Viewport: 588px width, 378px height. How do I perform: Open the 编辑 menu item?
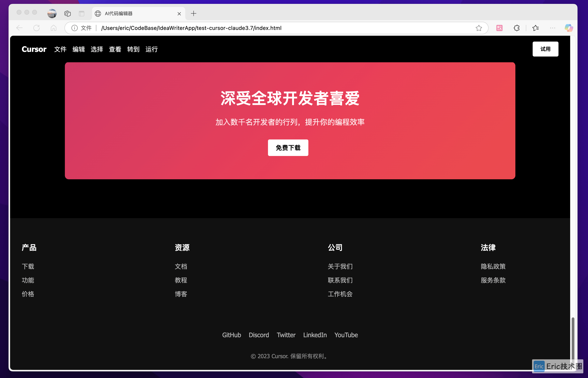(x=78, y=49)
